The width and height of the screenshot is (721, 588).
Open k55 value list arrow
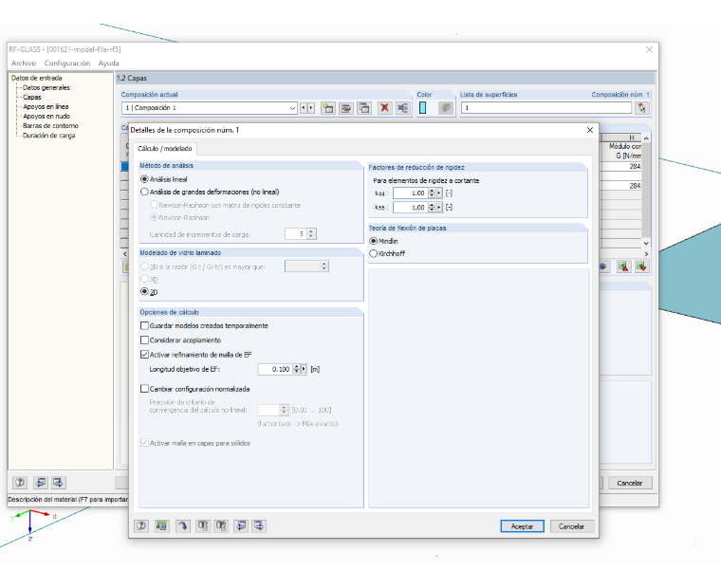point(439,208)
